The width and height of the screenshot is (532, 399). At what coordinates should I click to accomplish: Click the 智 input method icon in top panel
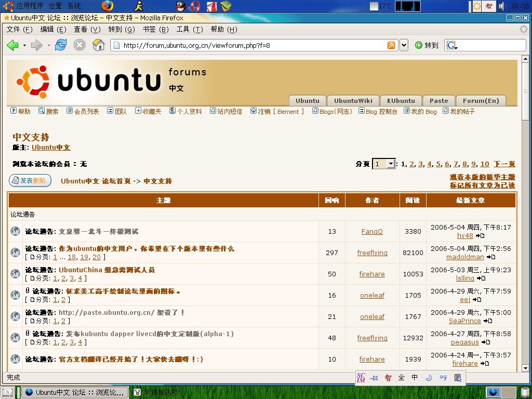(x=488, y=6)
